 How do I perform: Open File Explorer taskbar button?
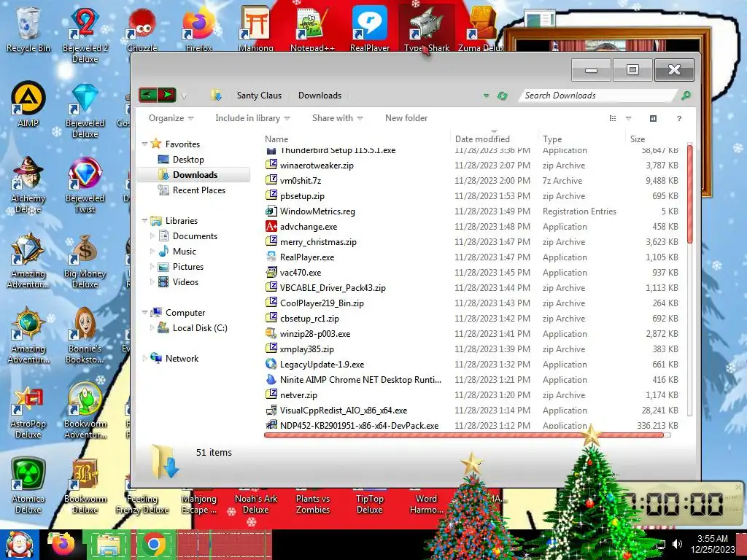108,544
